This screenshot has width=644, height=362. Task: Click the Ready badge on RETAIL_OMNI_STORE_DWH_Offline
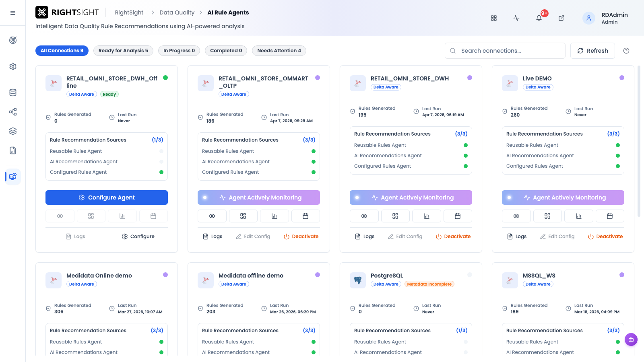(109, 95)
